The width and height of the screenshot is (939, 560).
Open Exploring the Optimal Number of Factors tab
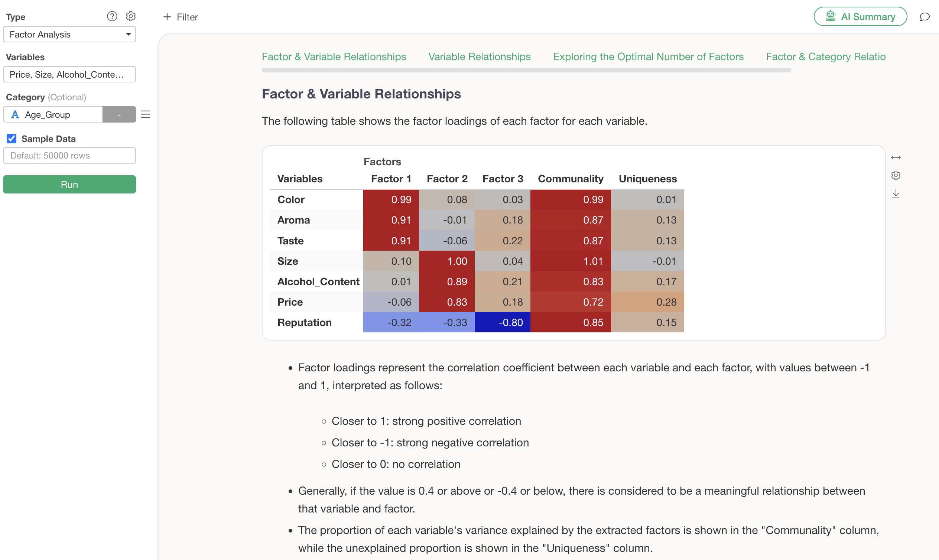coord(648,56)
